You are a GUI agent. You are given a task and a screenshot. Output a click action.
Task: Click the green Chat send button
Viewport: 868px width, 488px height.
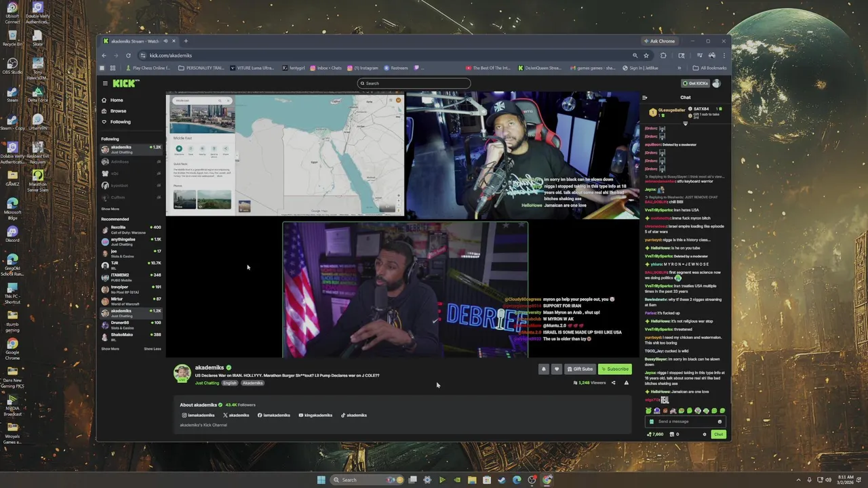(x=718, y=434)
